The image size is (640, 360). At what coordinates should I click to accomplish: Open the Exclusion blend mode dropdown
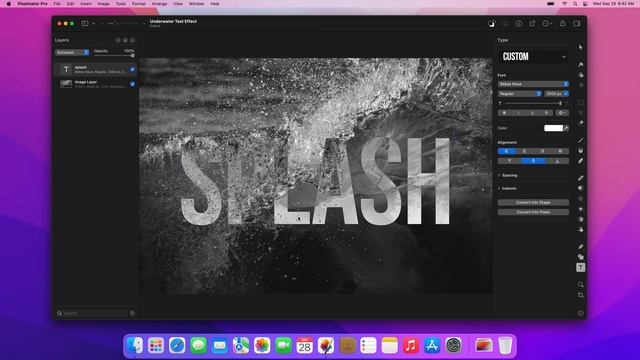click(72, 53)
